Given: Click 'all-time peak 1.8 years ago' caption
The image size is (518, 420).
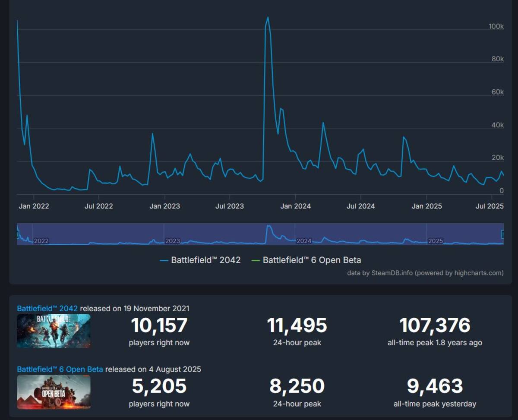Looking at the screenshot, I should pos(435,343).
